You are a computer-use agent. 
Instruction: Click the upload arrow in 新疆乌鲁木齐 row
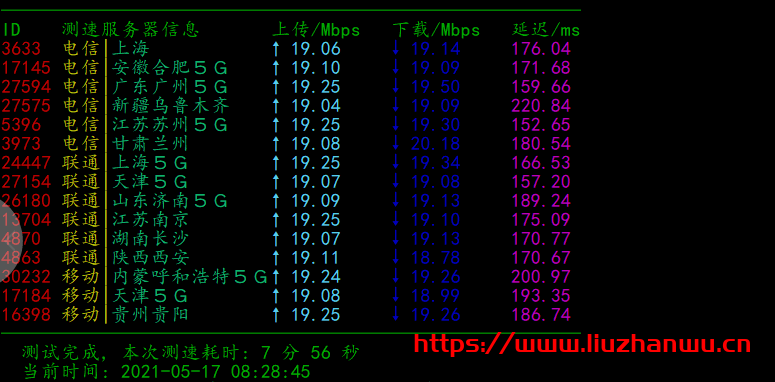pos(276,105)
